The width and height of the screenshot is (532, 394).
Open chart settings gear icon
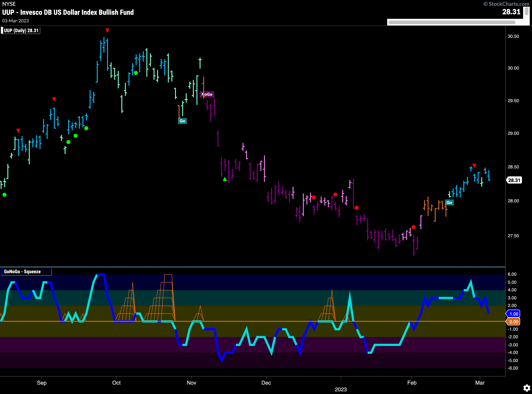tap(526, 388)
